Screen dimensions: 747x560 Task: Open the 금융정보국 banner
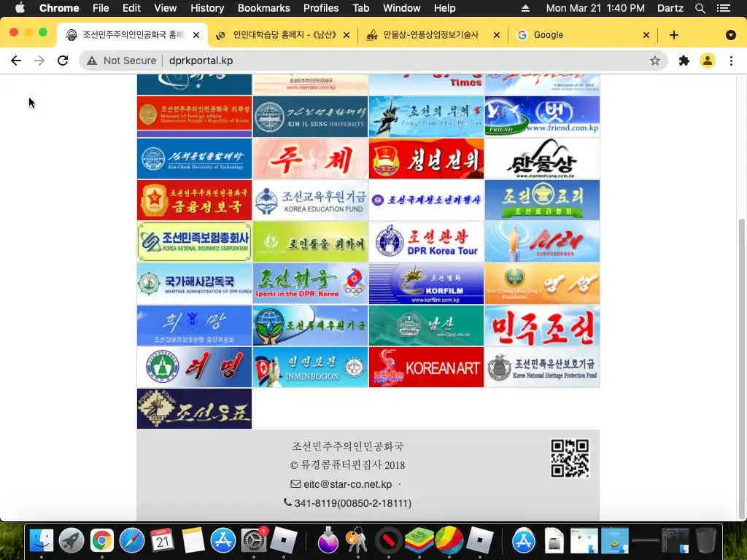click(x=194, y=200)
